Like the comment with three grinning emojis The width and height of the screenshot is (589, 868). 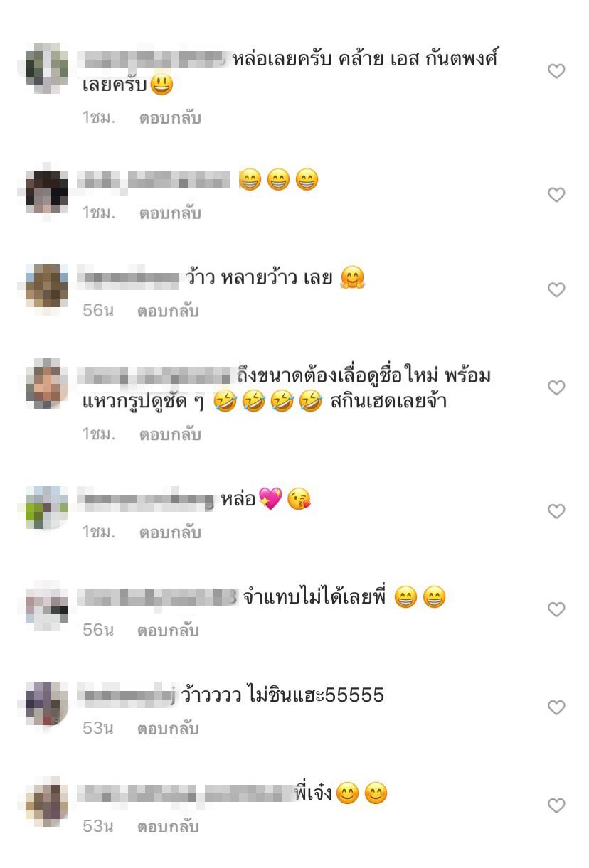(557, 195)
